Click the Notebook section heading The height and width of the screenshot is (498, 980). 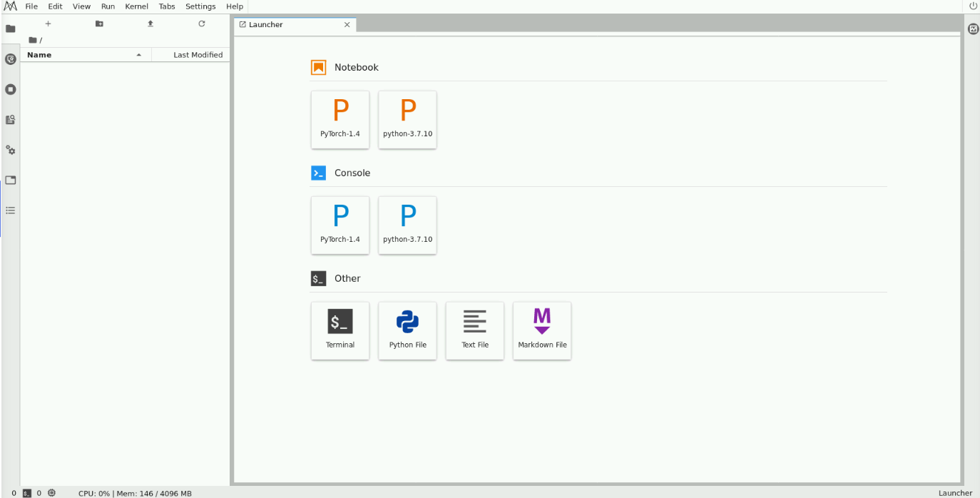pos(357,67)
